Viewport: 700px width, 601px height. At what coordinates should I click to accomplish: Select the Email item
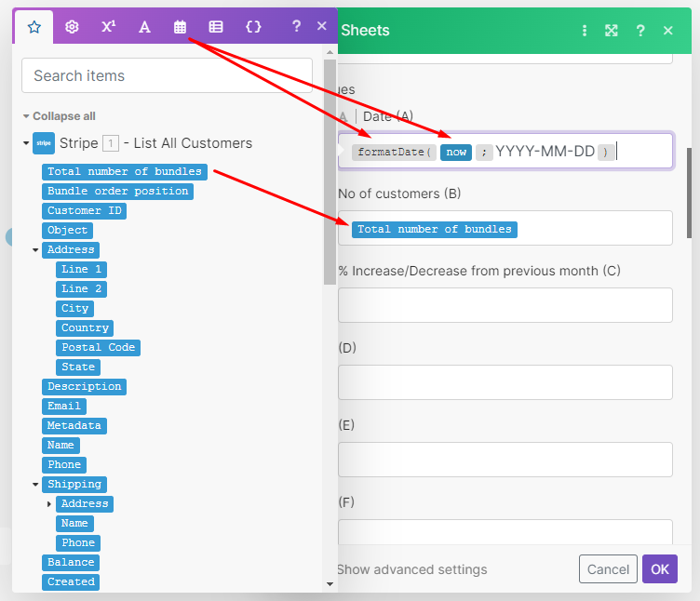point(64,406)
